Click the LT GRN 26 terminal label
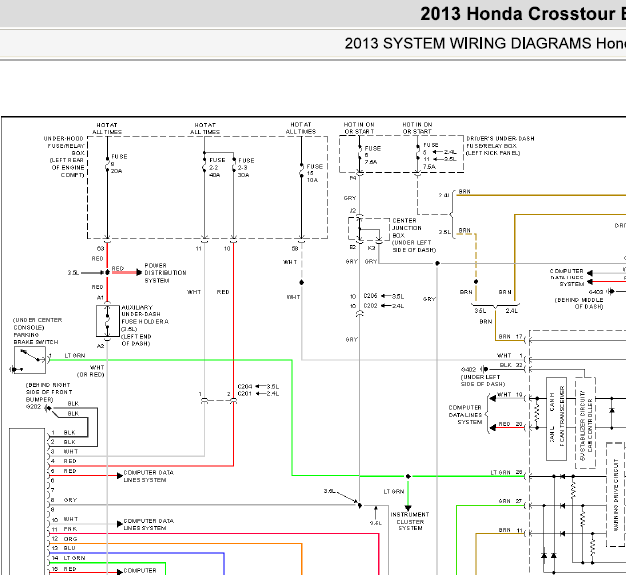This screenshot has height=575, width=626. [x=506, y=472]
